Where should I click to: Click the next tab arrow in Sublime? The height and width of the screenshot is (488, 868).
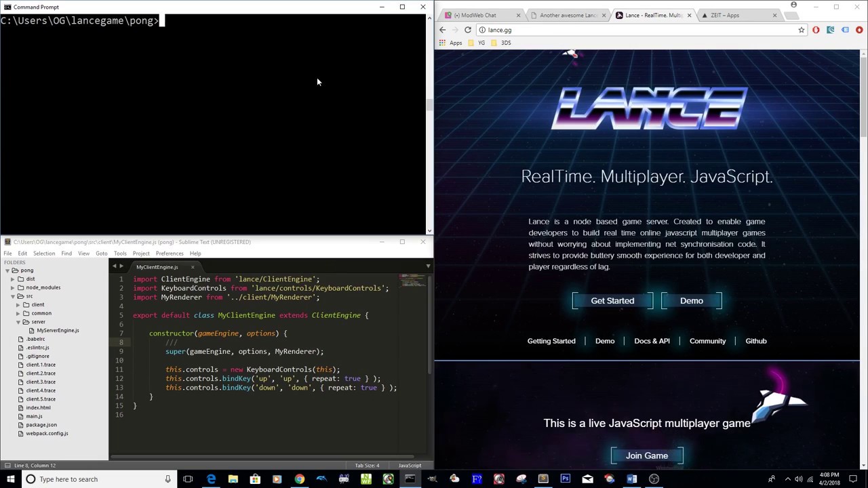pyautogui.click(x=121, y=266)
